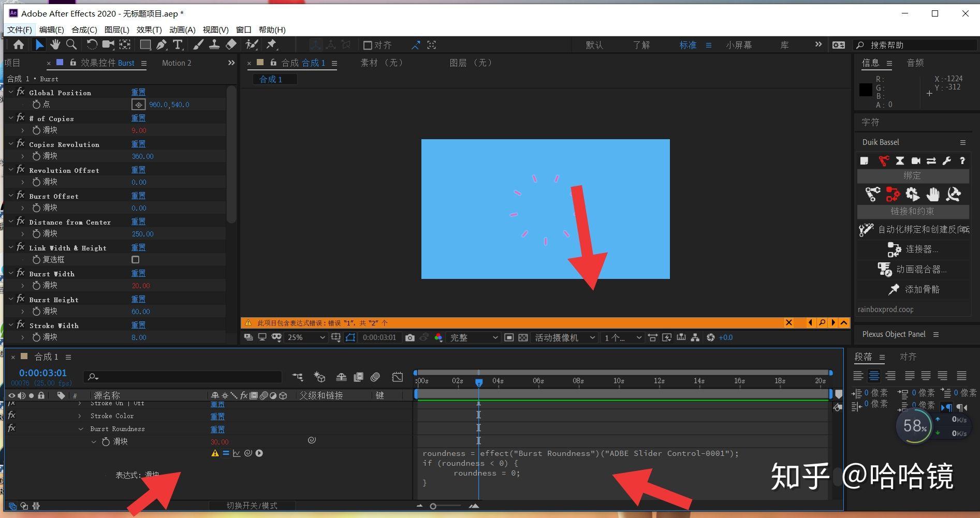980x518 pixels.
Task: Reset the Global Position effect
Action: pos(138,92)
